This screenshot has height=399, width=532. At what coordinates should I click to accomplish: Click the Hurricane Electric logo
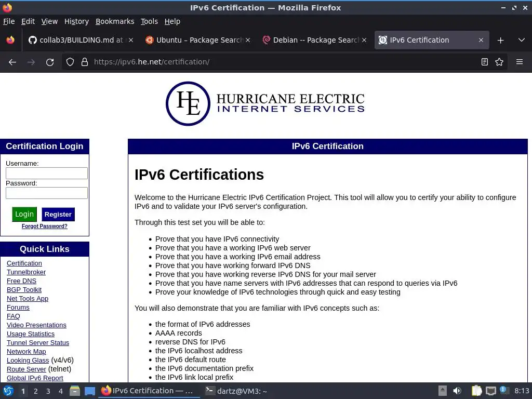click(x=265, y=103)
